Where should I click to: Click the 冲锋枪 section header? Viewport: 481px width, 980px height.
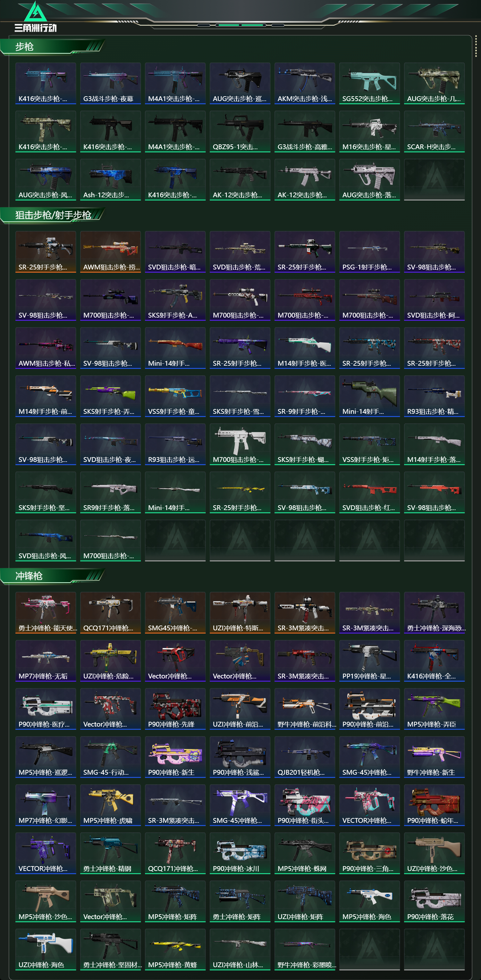(29, 576)
